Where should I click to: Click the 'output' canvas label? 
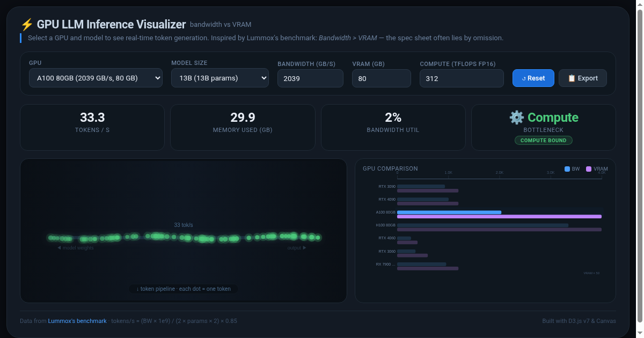coord(297,248)
